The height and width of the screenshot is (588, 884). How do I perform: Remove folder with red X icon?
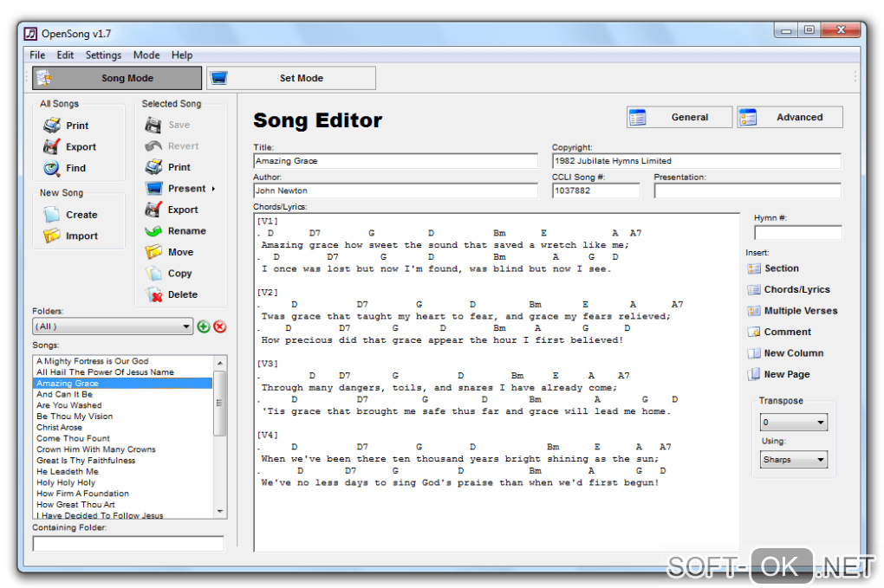pyautogui.click(x=220, y=326)
